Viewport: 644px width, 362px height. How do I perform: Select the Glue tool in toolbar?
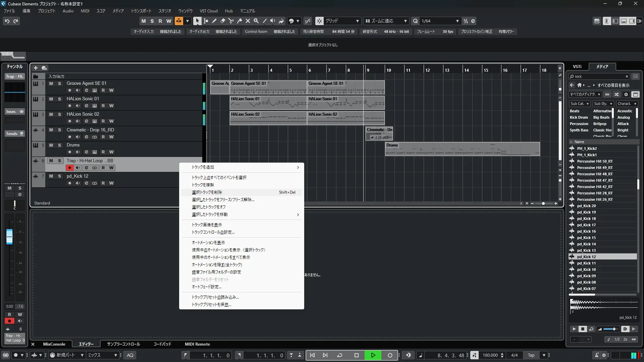[239, 21]
